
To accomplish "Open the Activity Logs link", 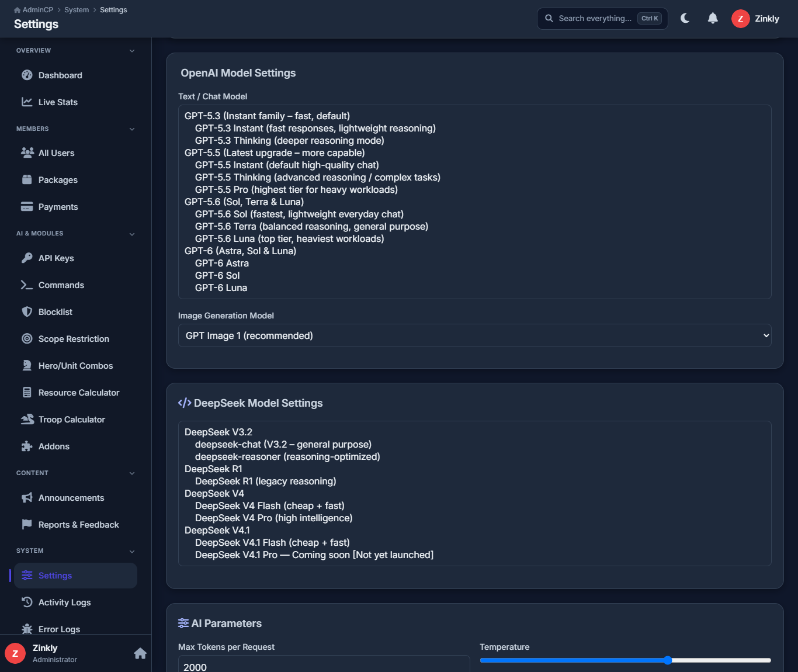I will (75, 602).
